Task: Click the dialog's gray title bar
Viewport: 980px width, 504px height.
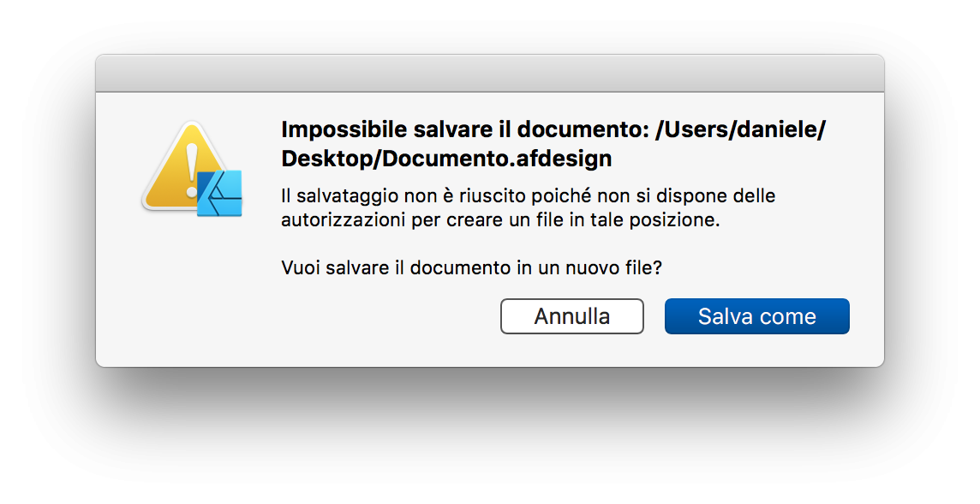Action: [x=490, y=73]
